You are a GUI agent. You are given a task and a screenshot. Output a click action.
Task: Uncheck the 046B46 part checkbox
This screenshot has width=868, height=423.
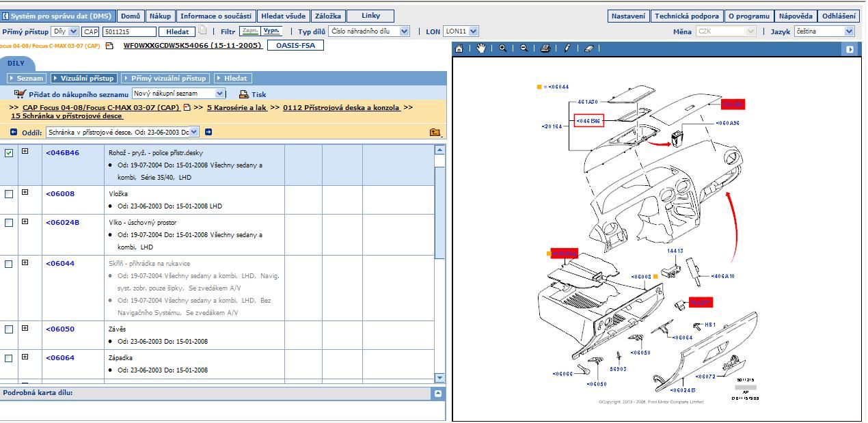pyautogui.click(x=9, y=153)
